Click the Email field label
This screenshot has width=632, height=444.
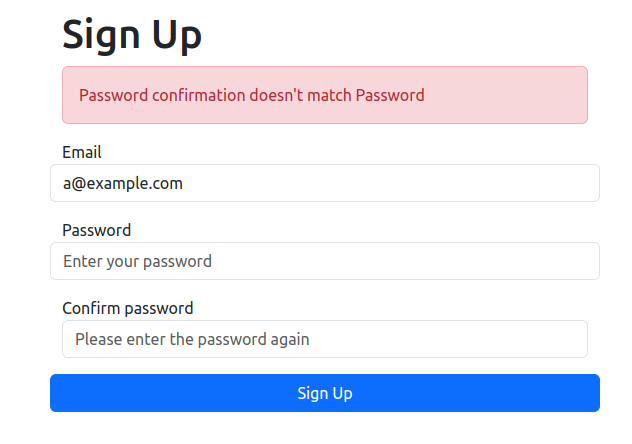pos(82,152)
